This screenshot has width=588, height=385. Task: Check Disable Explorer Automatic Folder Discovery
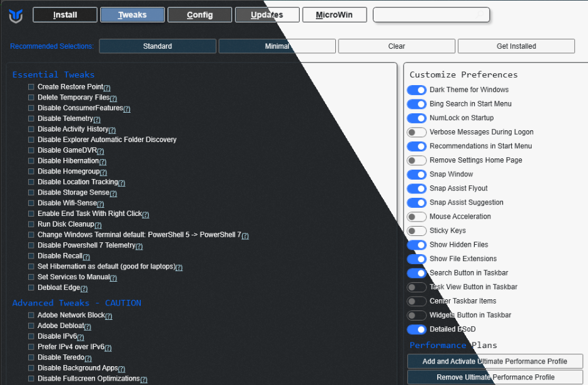pyautogui.click(x=31, y=140)
